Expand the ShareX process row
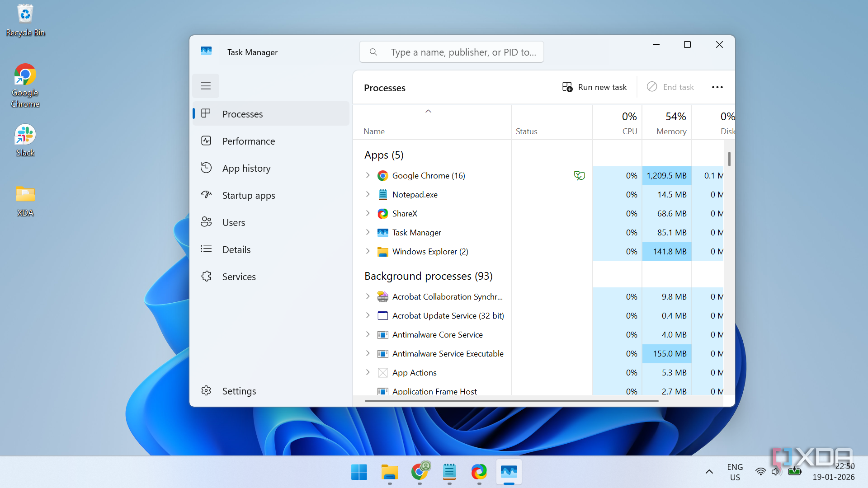868x488 pixels. [x=368, y=213]
